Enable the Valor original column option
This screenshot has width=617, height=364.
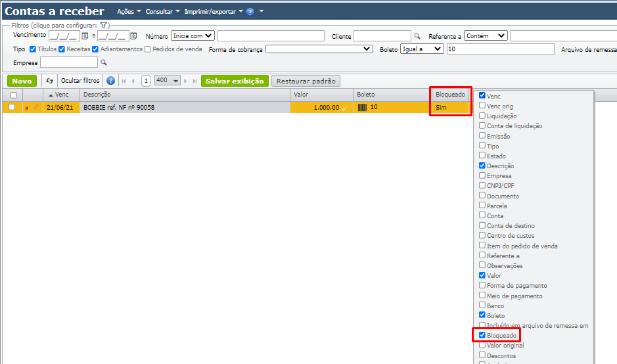482,345
